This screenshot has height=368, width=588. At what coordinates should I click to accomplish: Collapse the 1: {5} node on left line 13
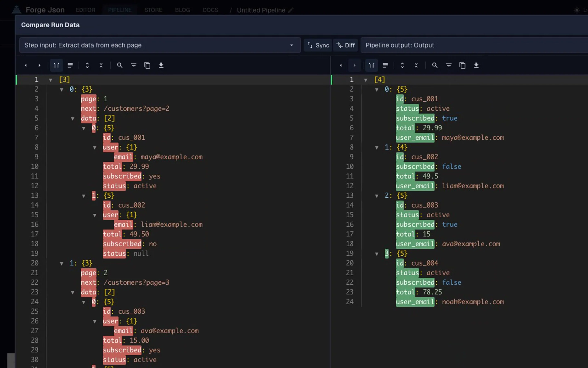84,196
